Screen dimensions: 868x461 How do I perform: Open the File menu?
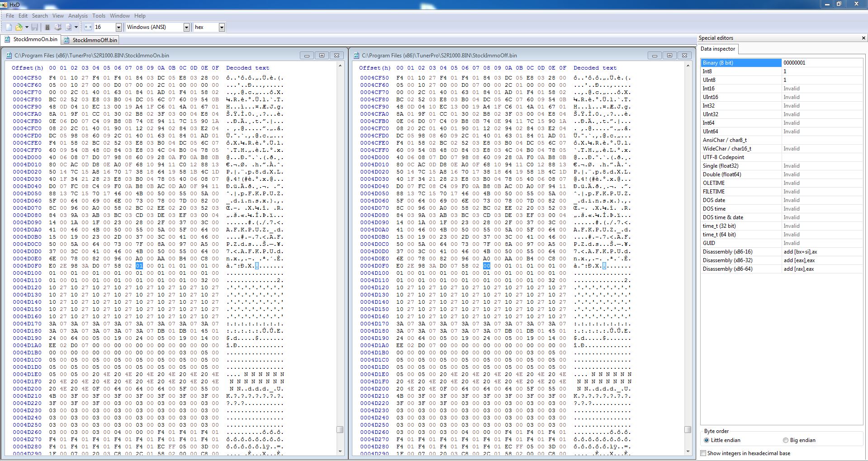[x=10, y=15]
